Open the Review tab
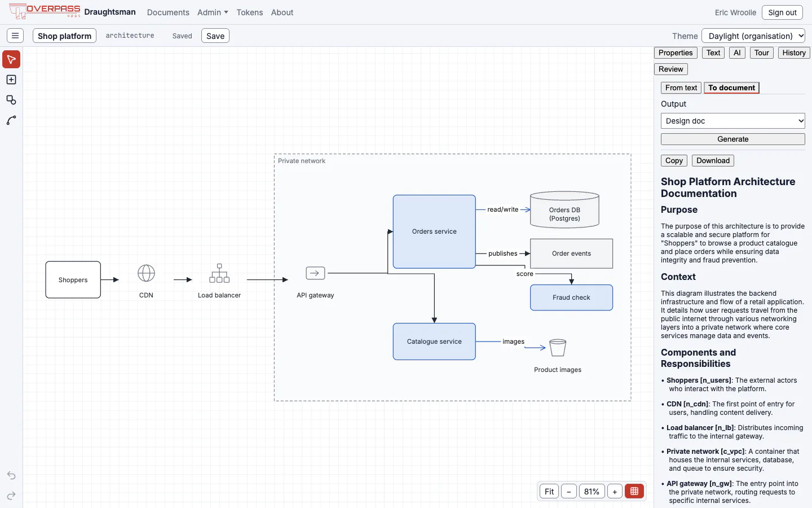 (671, 69)
